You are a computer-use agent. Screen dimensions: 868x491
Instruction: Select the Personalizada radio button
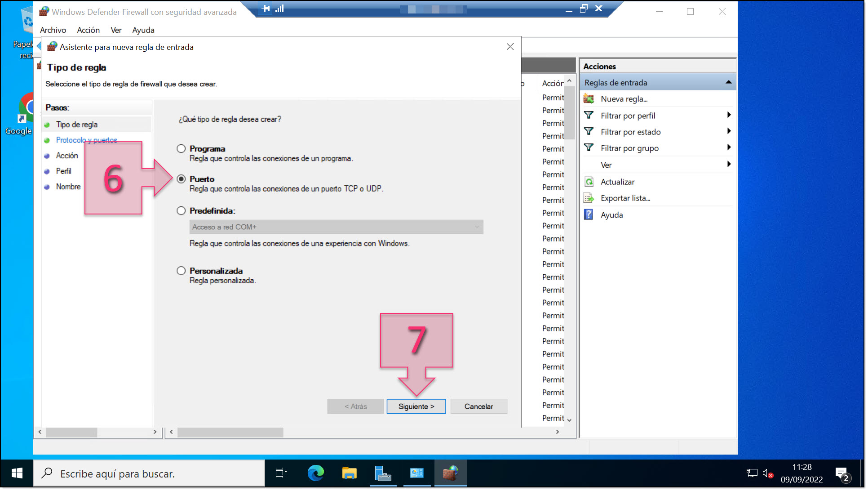181,271
